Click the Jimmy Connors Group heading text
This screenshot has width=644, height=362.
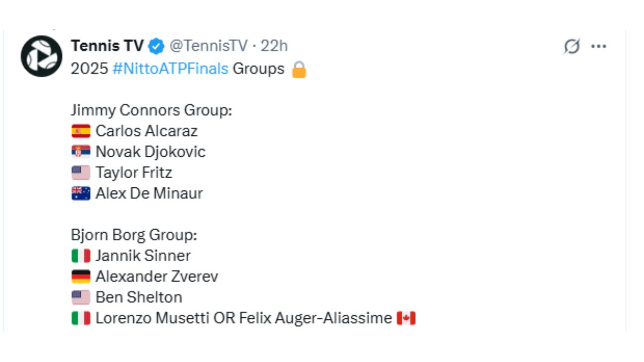click(151, 110)
